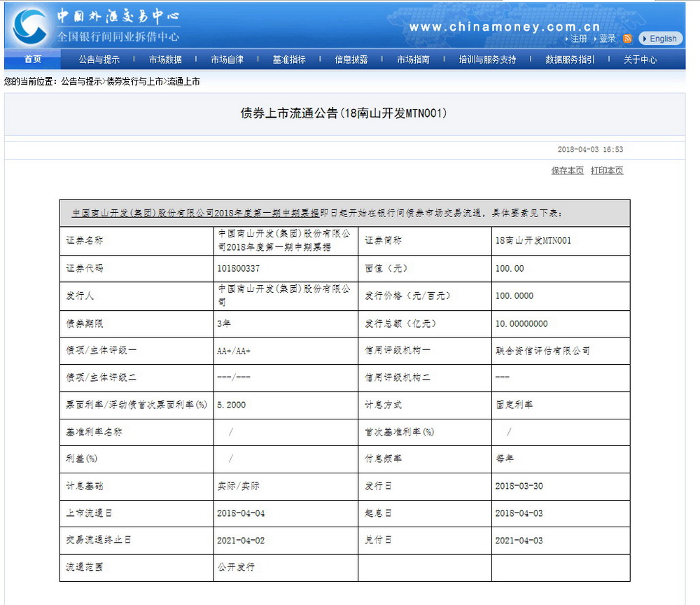
Task: Click the orange RSS feed icon
Action: coord(629,39)
